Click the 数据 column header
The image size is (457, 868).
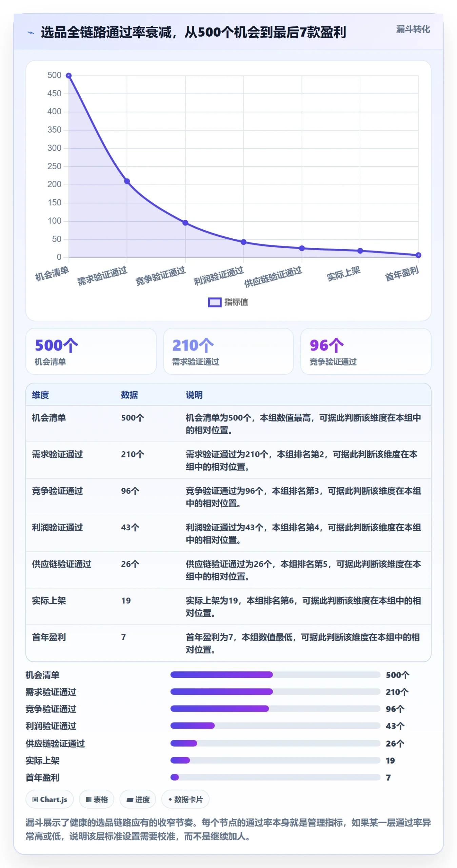[x=130, y=395]
